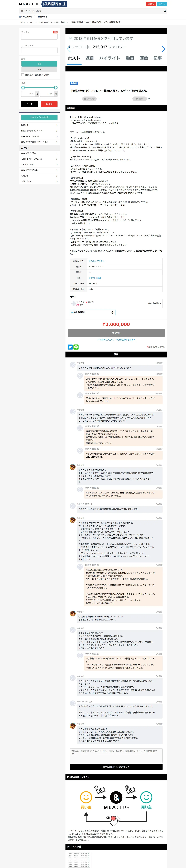186x868 pixels.
Task: Check 販売済み・買取終了も表示 checkbox
Action: (x=23, y=75)
